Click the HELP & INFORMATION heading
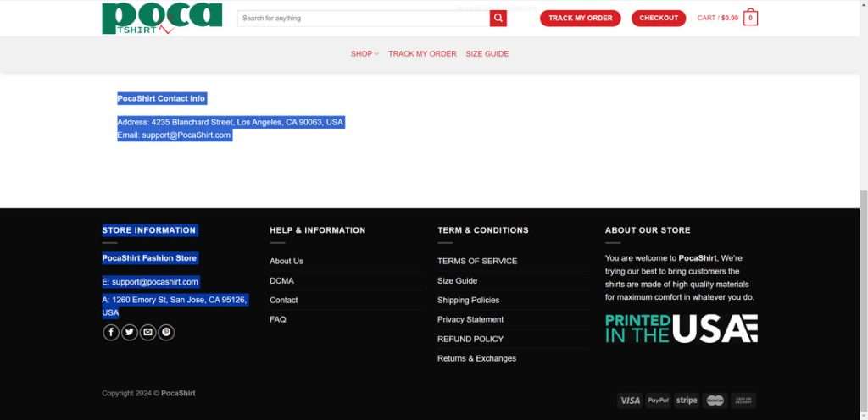868x420 pixels. pyautogui.click(x=318, y=229)
